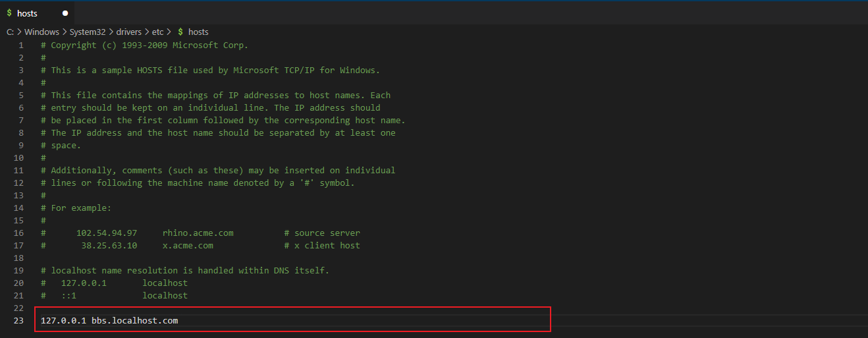Open the C: drive breadcrumb
This screenshot has width=868, height=338.
(11, 32)
